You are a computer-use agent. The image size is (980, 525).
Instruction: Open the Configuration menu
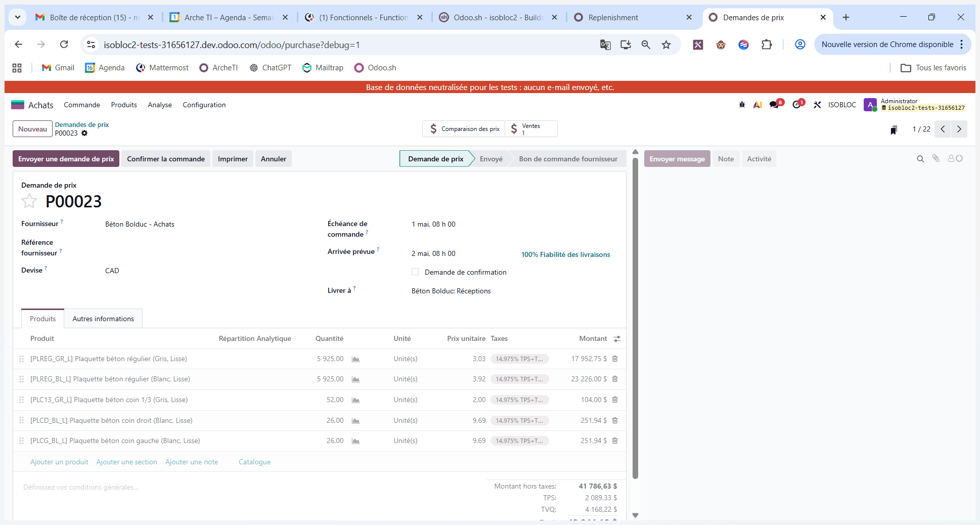[x=204, y=105]
